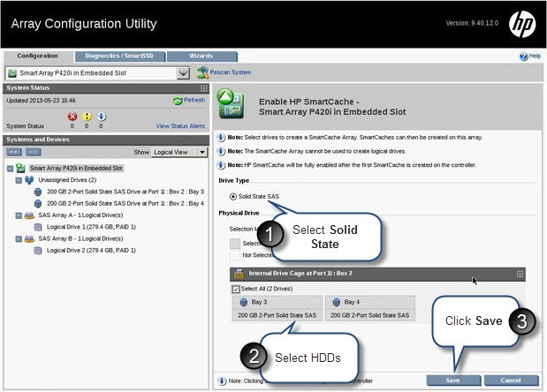This screenshot has width=547, height=392.
Task: Click the Bay 3 drive tile icon
Action: coord(244,302)
